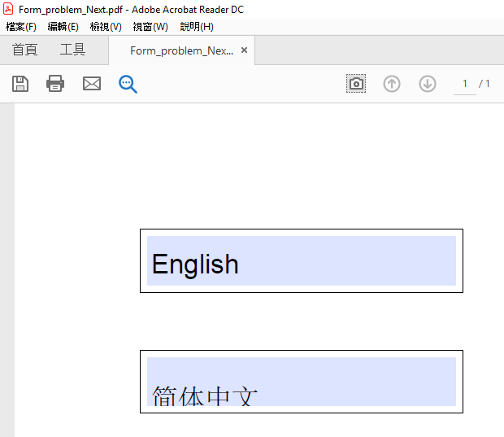Click the form field containing English
The image size is (504, 437).
(x=301, y=261)
